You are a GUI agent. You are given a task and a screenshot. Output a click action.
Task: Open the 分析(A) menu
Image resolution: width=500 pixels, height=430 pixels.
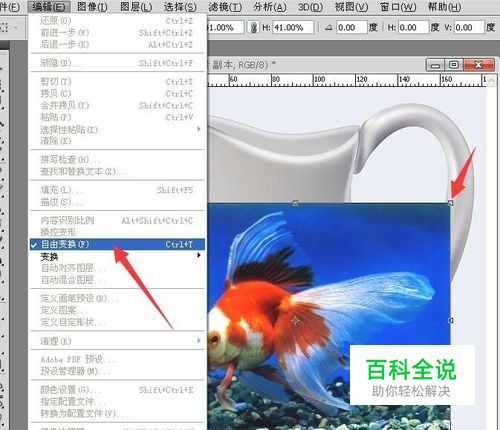click(x=270, y=7)
